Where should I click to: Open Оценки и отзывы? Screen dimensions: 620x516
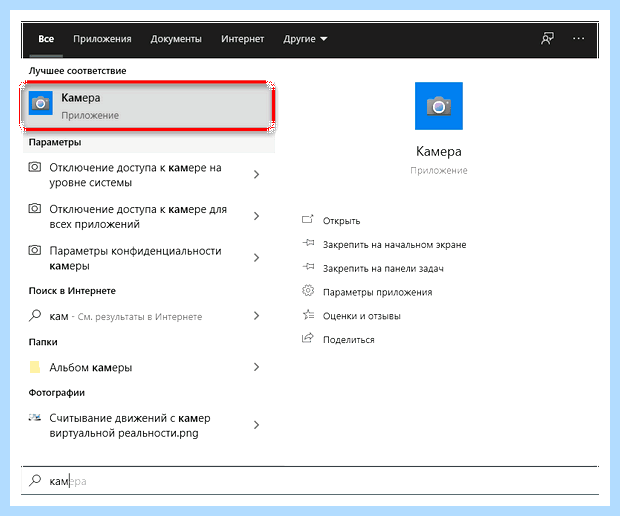361,316
